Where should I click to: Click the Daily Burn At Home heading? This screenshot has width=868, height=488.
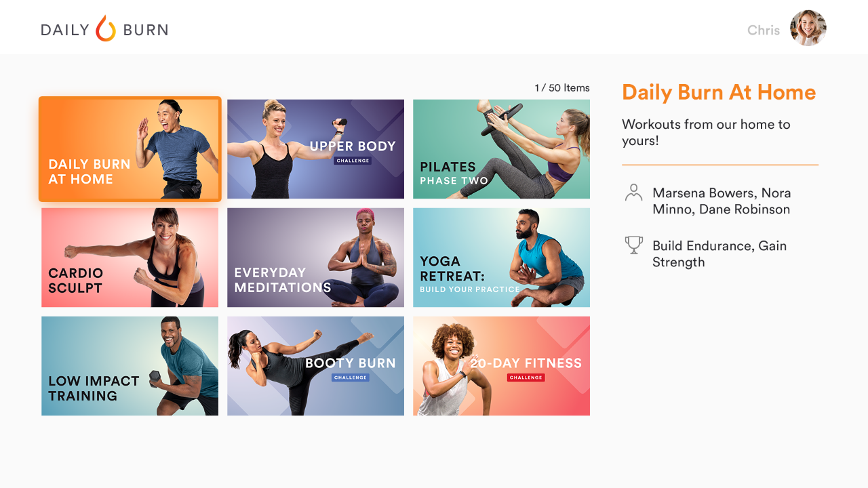click(719, 92)
